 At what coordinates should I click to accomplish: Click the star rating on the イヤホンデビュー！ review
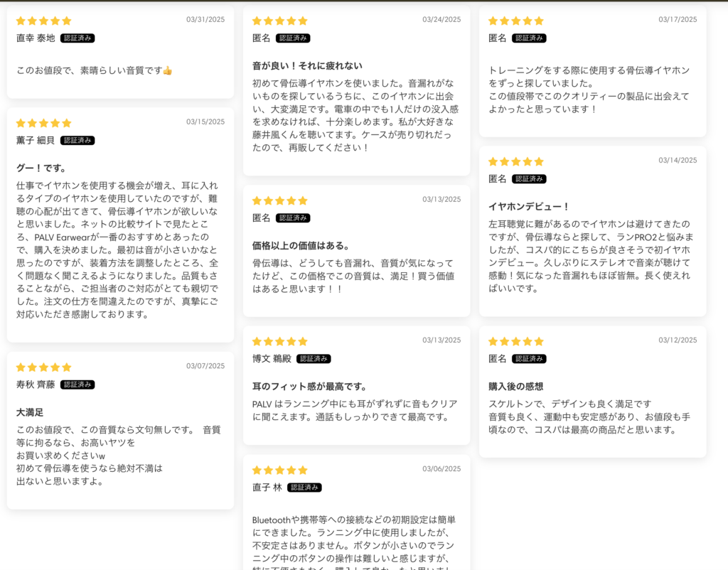(516, 161)
